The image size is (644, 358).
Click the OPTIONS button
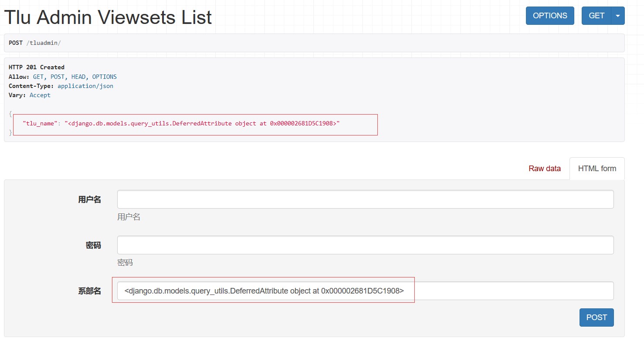550,16
